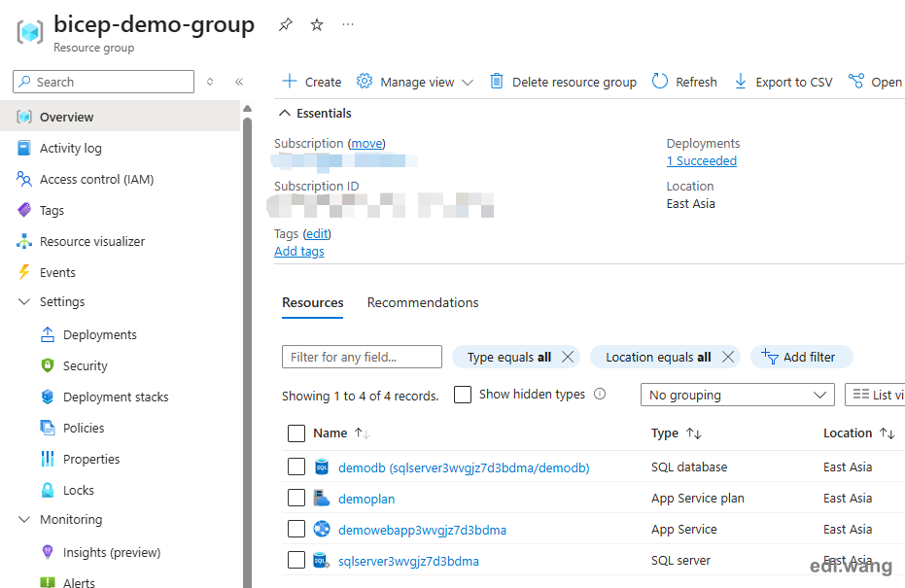Click the Security shield icon
The width and height of the screenshot is (905, 588).
tap(48, 365)
